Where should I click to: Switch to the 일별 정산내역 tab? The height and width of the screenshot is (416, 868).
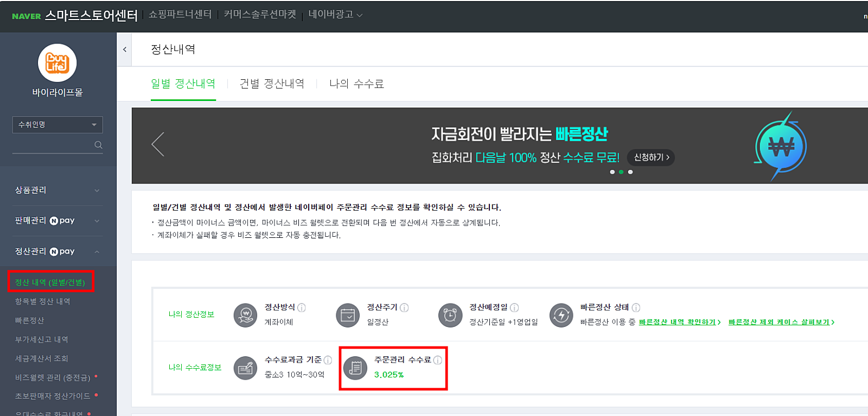(x=183, y=84)
